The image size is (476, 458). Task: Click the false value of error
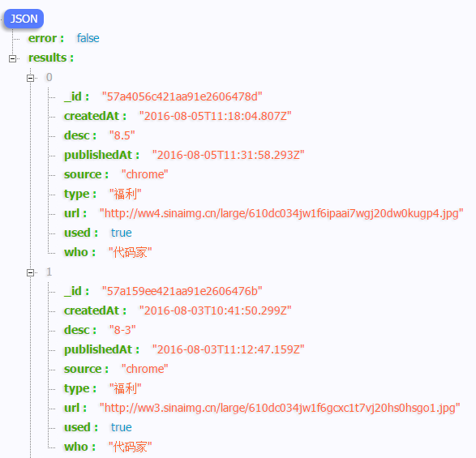point(88,38)
